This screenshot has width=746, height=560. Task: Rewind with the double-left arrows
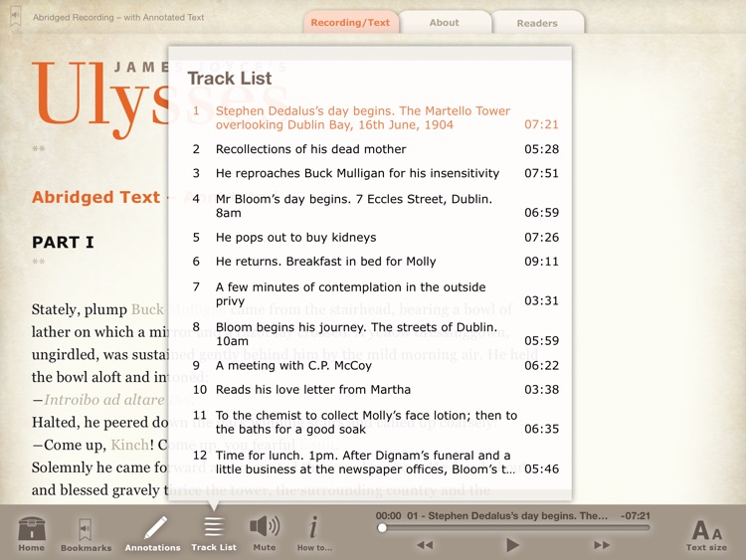[x=425, y=545]
